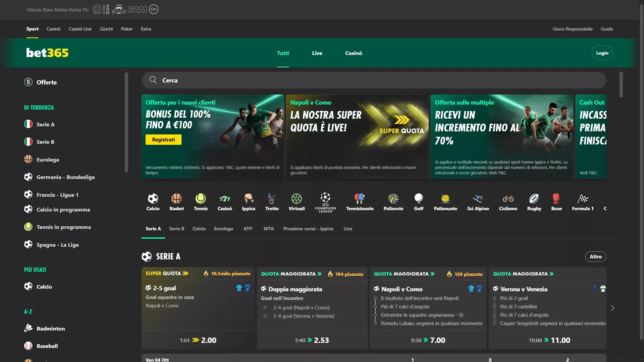644x362 pixels.
Task: Open the Login button
Action: [x=602, y=53]
